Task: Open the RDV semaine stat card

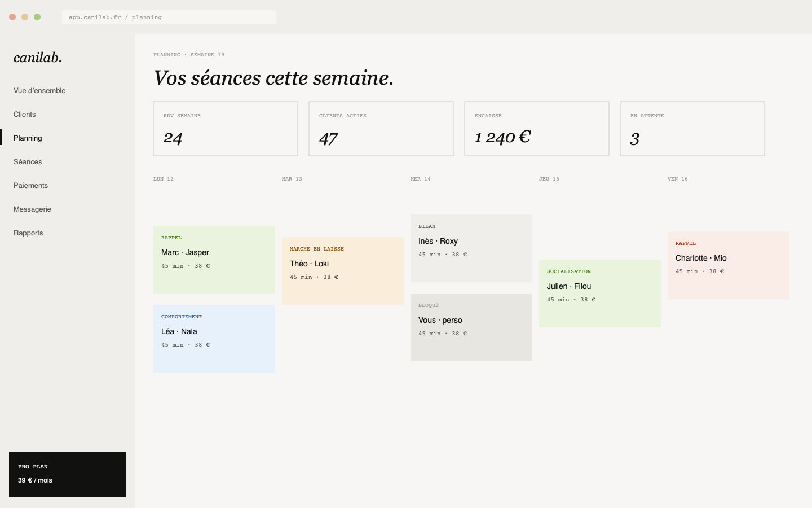Action: [226, 129]
